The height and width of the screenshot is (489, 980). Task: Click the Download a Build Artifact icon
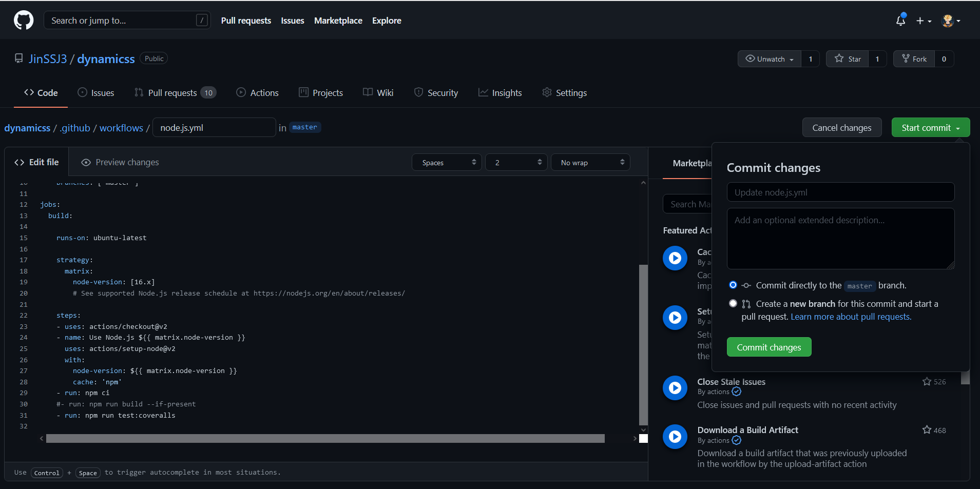[x=675, y=437]
